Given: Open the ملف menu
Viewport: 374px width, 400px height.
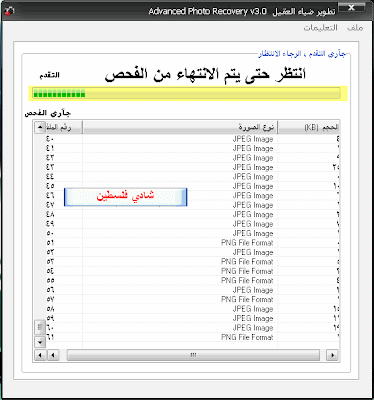Looking at the screenshot, I should point(355,28).
